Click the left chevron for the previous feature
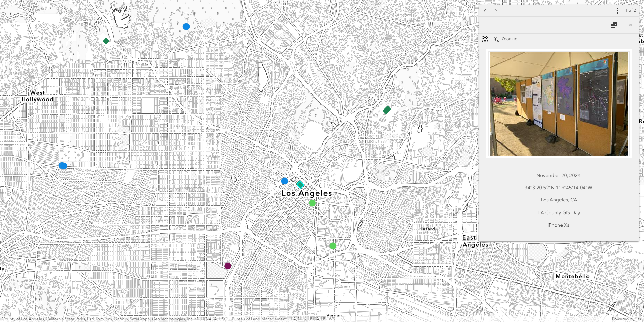The height and width of the screenshot is (322, 644). tap(485, 11)
